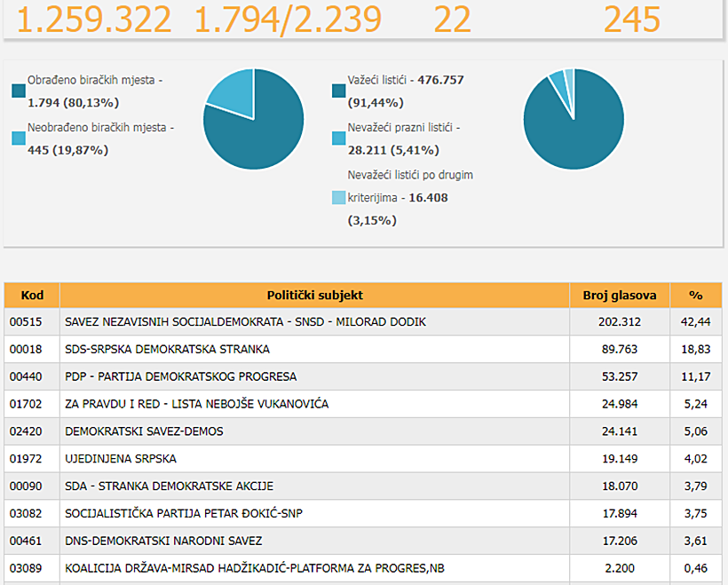Click vote count 89.763
Screen dimensions: 728x585
[620, 349]
